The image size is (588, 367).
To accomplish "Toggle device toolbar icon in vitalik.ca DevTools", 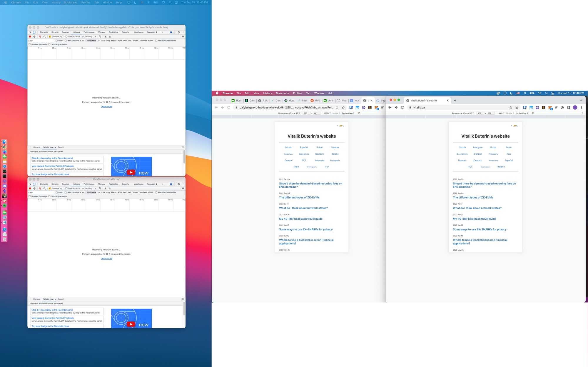I will tap(34, 184).
